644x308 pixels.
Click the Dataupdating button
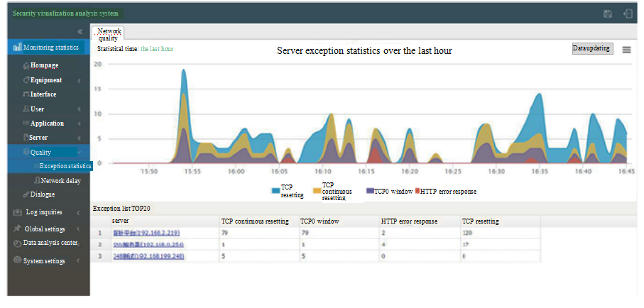(x=593, y=48)
